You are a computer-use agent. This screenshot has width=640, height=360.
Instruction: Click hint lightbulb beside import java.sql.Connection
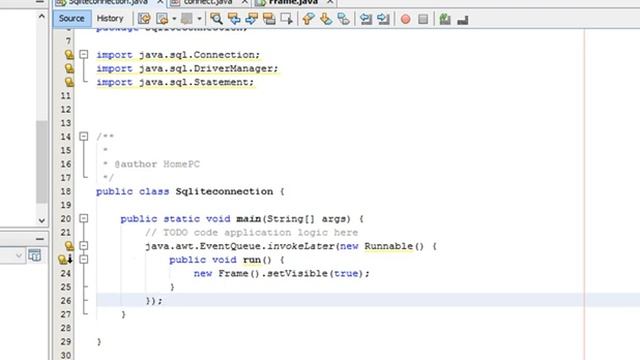tap(69, 54)
